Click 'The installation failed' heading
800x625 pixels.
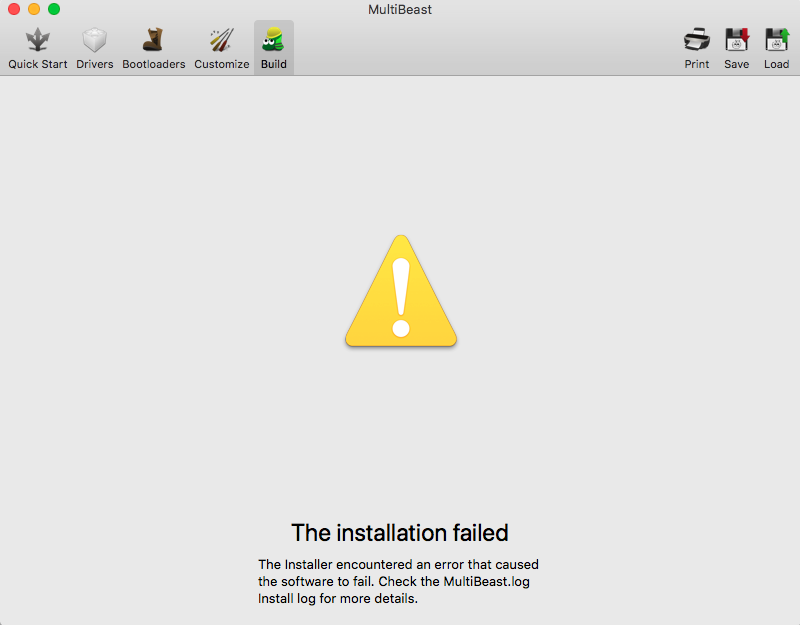click(399, 533)
